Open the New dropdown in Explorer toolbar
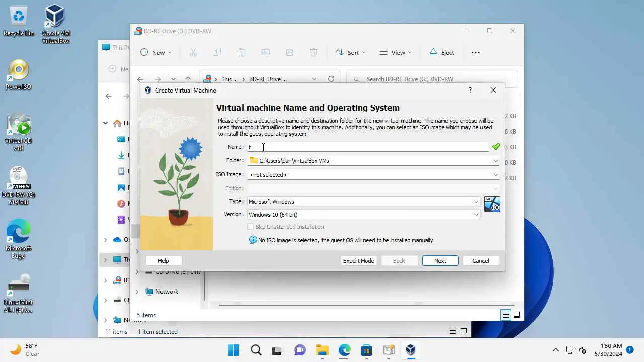This screenshot has height=362, width=644. click(155, 52)
